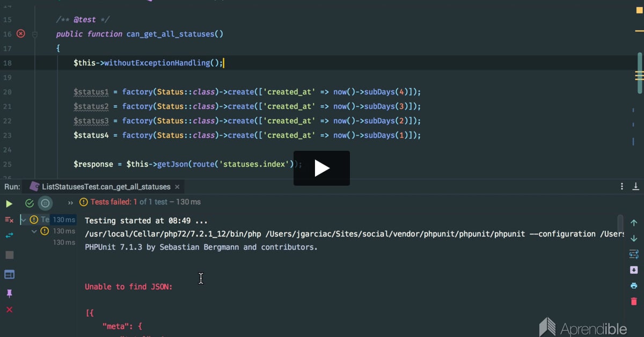This screenshot has width=644, height=337.
Task: Click the PHPUnit 7.1.3 version line
Action: (201, 247)
